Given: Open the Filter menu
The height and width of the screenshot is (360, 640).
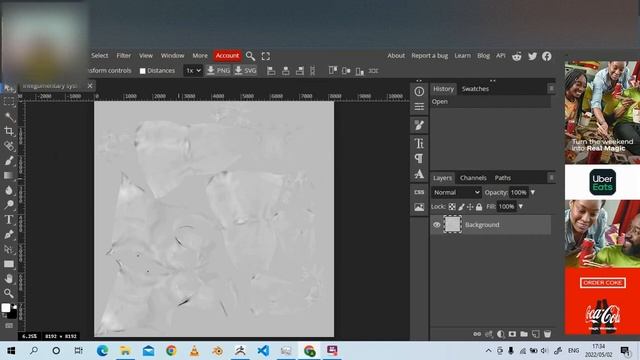Looking at the screenshot, I should coord(124,56).
